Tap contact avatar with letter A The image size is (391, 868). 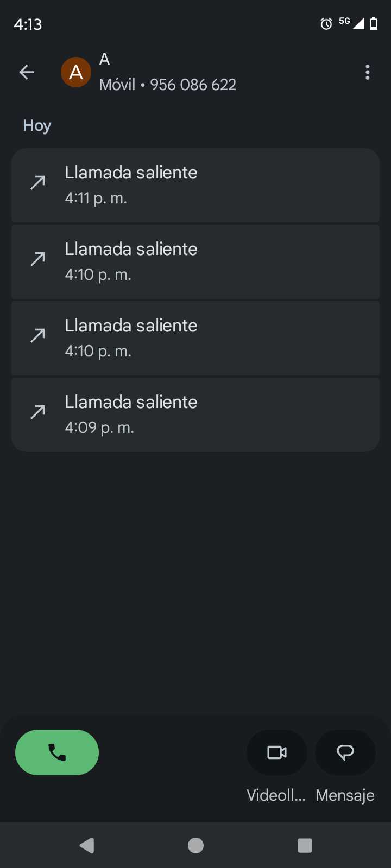pyautogui.click(x=76, y=72)
